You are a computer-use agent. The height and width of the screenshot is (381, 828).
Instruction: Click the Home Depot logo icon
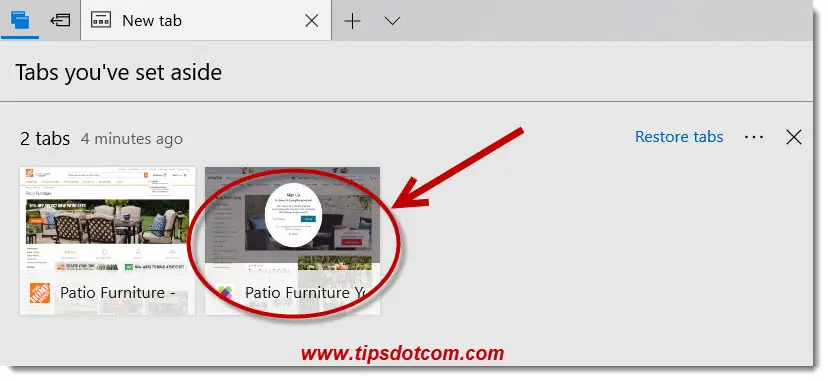point(40,293)
